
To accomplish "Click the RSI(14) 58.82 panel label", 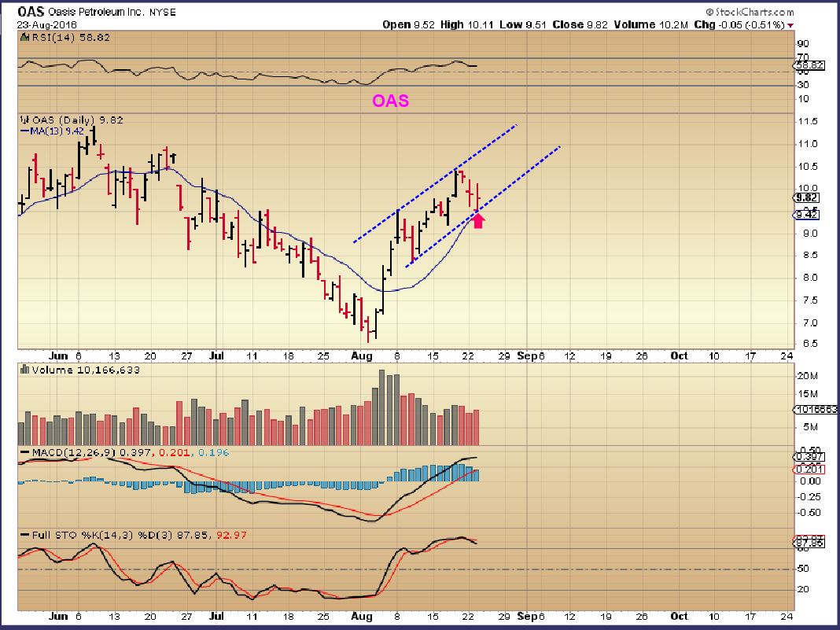I will [71, 38].
